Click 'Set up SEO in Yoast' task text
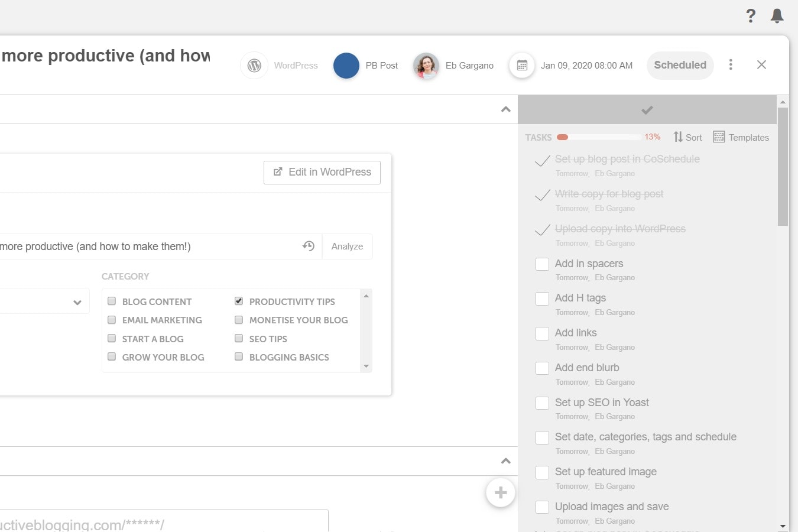The height and width of the screenshot is (532, 798). 602,403
